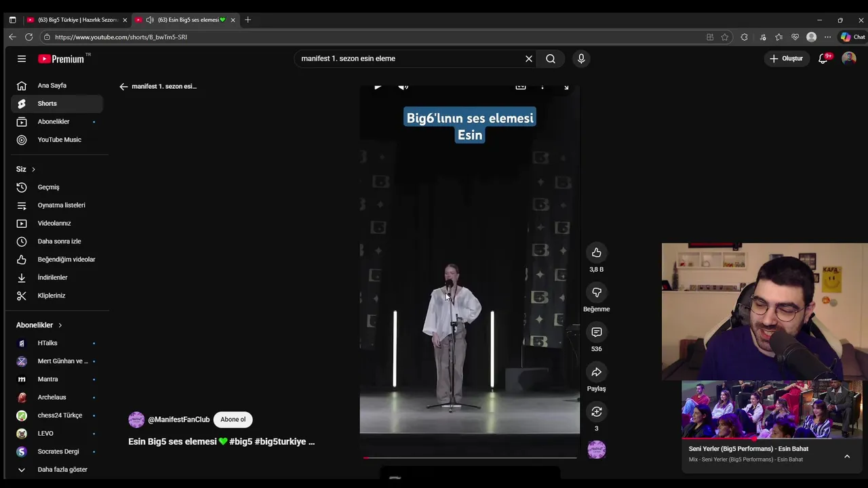This screenshot has height=488, width=868.
Task: Open a new browser tab
Action: pyautogui.click(x=248, y=20)
